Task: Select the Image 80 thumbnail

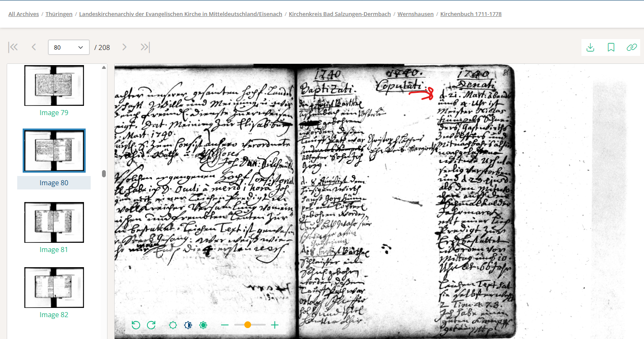Action: pyautogui.click(x=54, y=151)
